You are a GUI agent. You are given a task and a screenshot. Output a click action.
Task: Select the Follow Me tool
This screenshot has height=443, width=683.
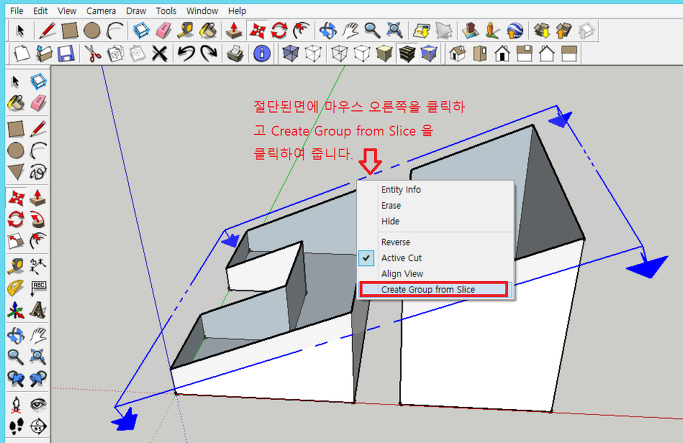point(38,219)
